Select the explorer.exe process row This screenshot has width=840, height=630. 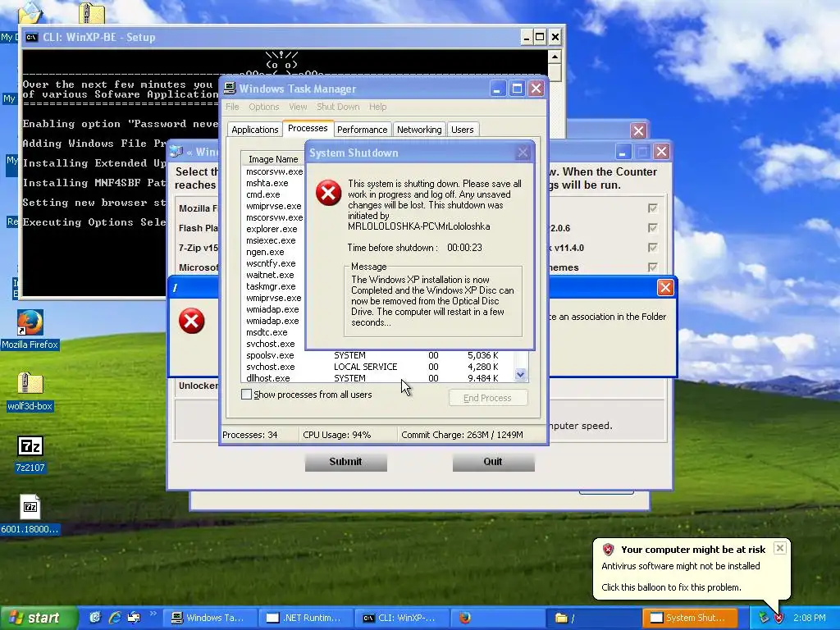point(273,229)
